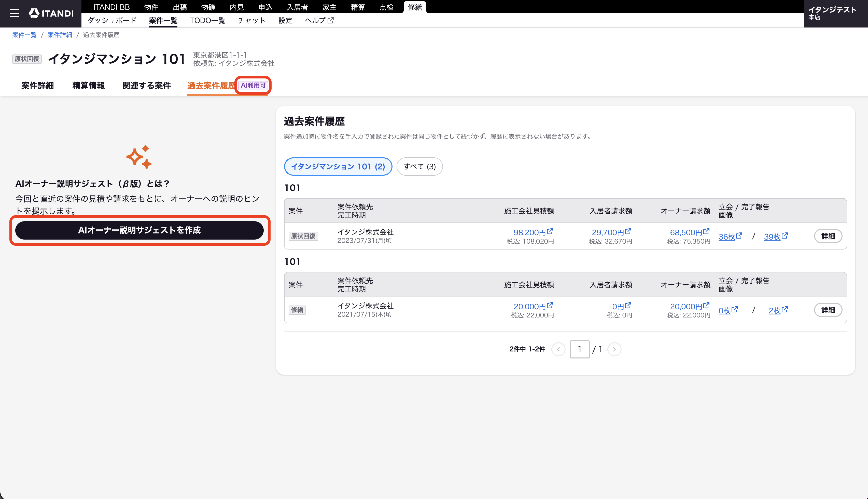Select 物件 in top navigation
The image size is (868, 499).
(x=151, y=7)
